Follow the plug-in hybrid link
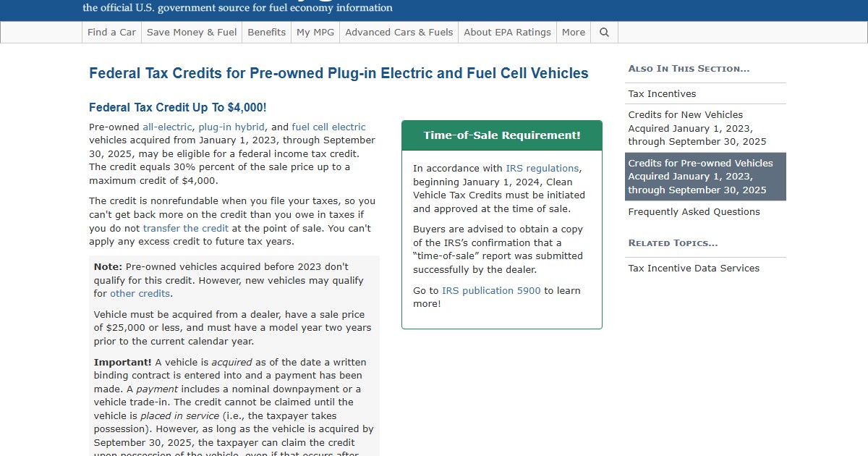Screen dimensions: 868x456 coord(231,127)
